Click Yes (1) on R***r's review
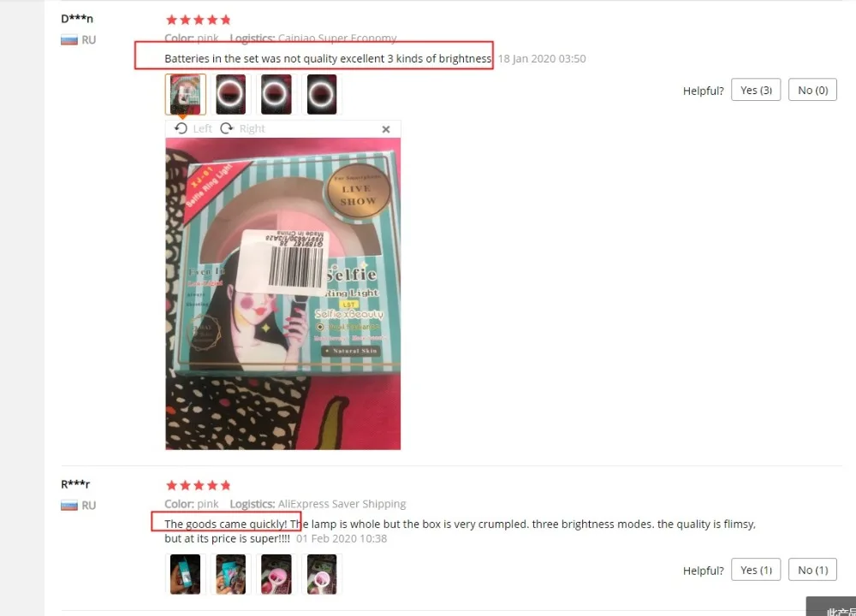This screenshot has width=856, height=616. pos(756,570)
